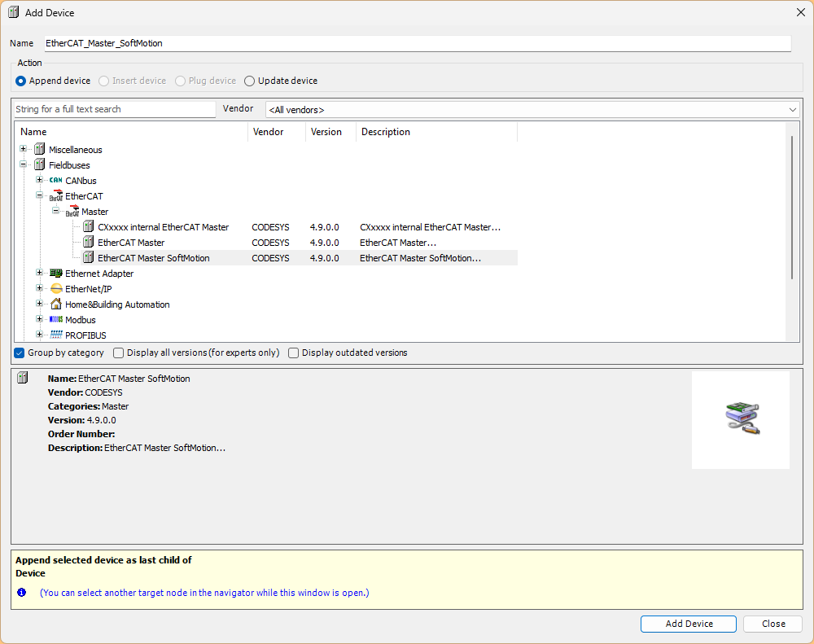
Task: Select the Fieldbuses tree item
Action: click(x=69, y=165)
